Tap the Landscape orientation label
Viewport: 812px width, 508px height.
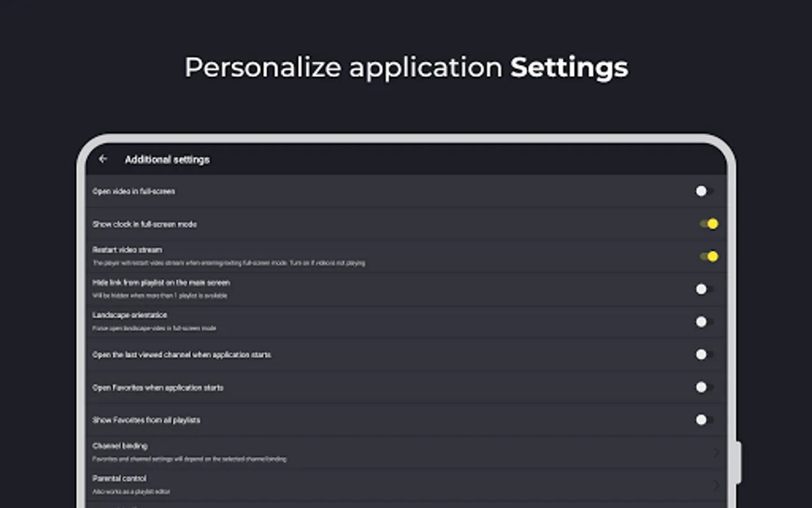point(130,315)
